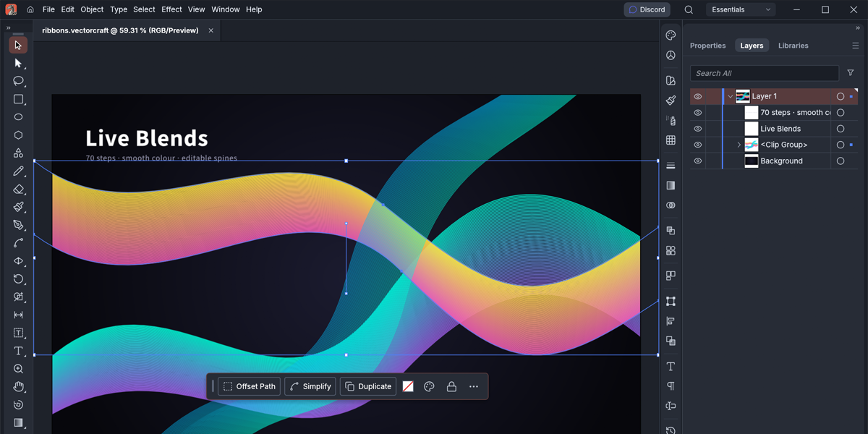Hide Layer 1 with its eye icon
This screenshot has height=434, width=868.
[697, 96]
